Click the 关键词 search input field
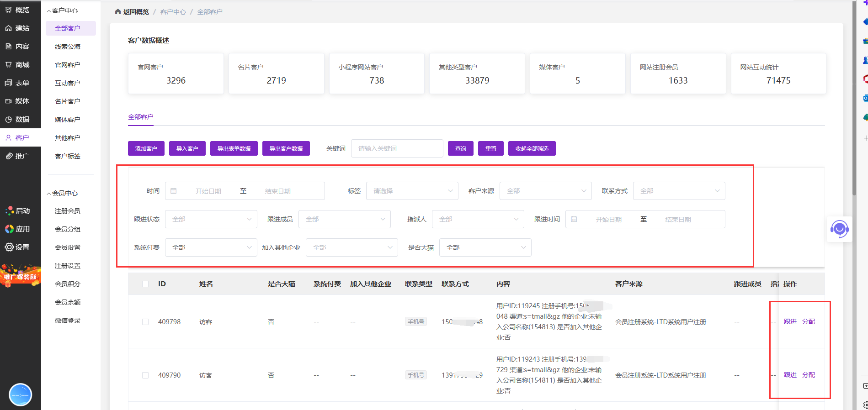This screenshot has height=410, width=868. pos(397,148)
